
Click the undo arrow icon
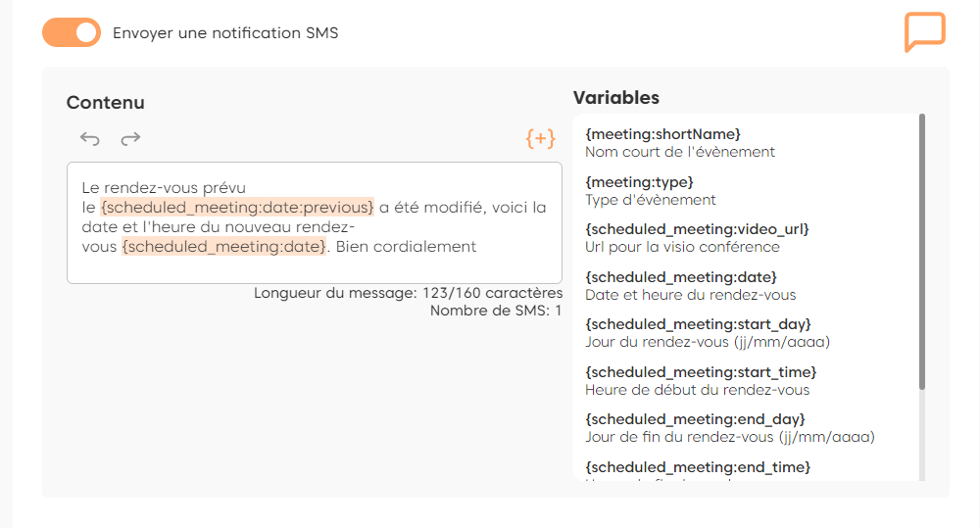point(90,139)
